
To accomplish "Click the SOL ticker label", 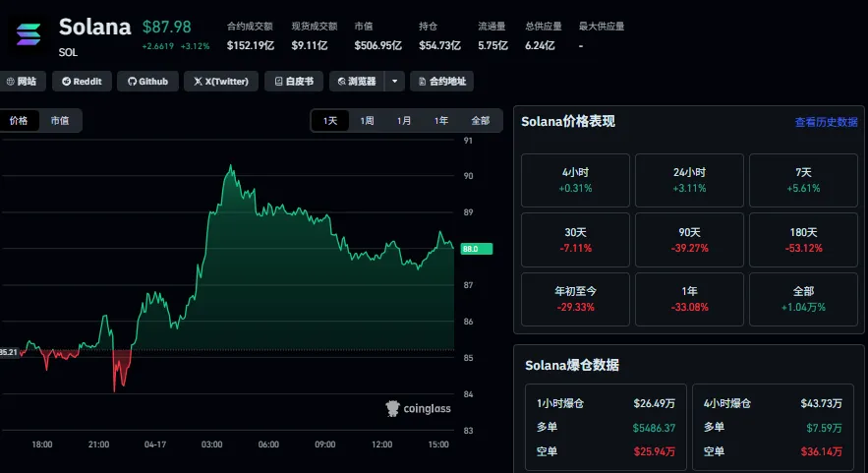I will [x=68, y=53].
